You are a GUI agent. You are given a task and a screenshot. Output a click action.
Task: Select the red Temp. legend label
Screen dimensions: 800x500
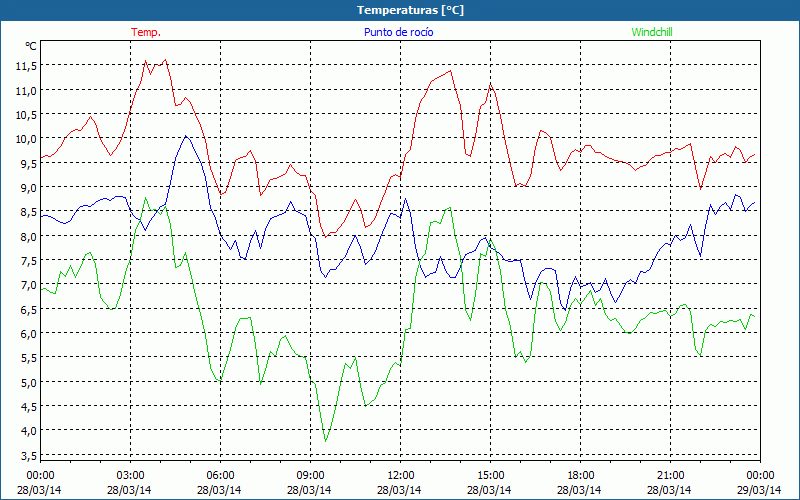pos(146,32)
